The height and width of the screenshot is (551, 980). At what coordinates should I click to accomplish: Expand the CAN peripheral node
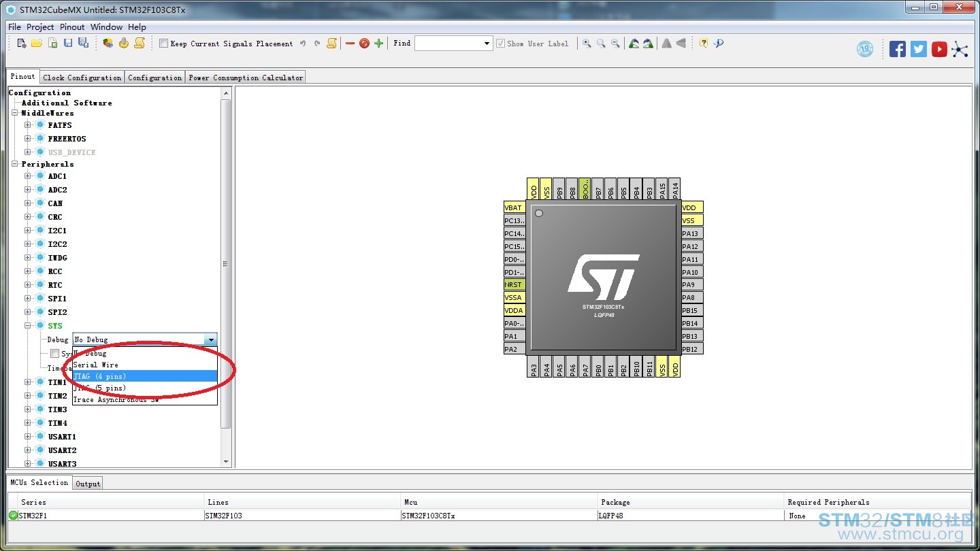click(28, 203)
